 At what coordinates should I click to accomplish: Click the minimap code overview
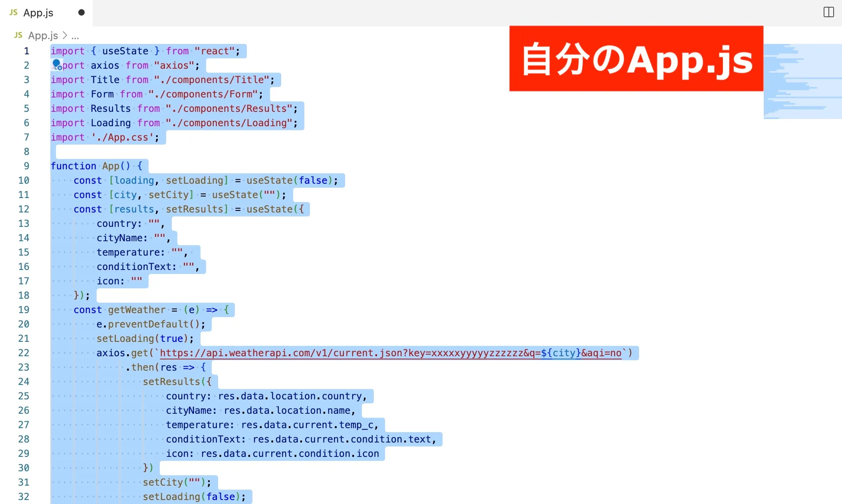[x=802, y=81]
